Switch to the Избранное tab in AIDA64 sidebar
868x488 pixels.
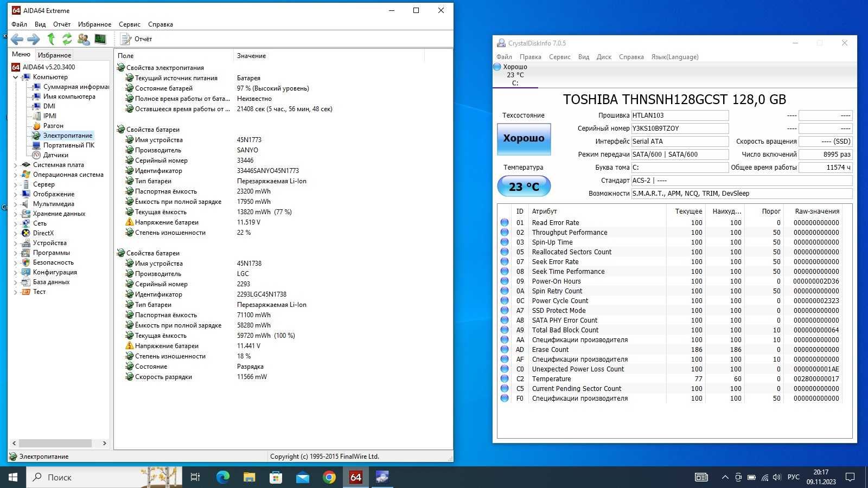click(x=54, y=55)
